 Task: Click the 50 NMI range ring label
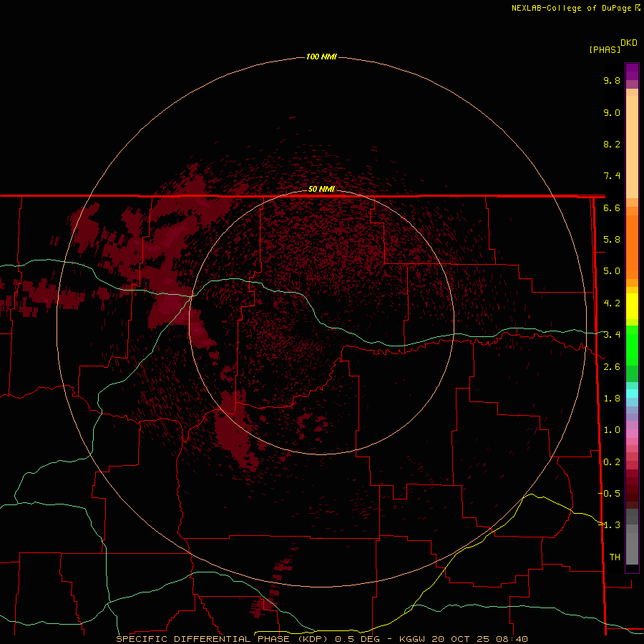321,189
